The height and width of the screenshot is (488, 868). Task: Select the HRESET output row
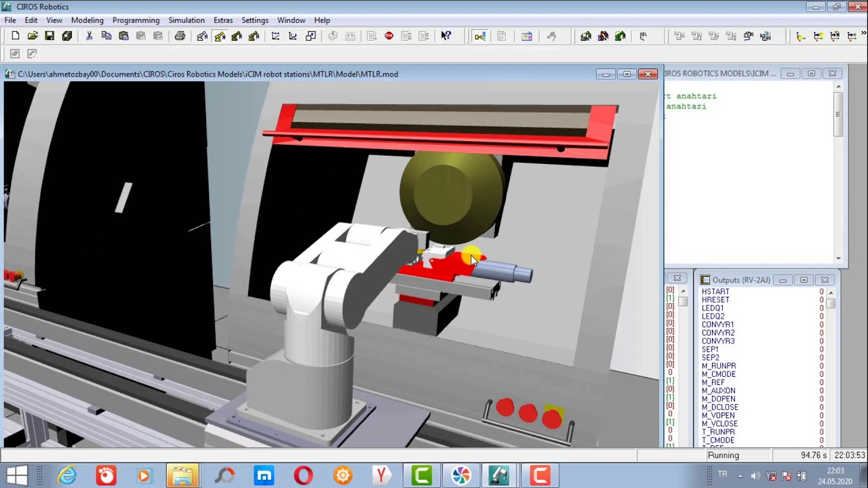(x=762, y=300)
